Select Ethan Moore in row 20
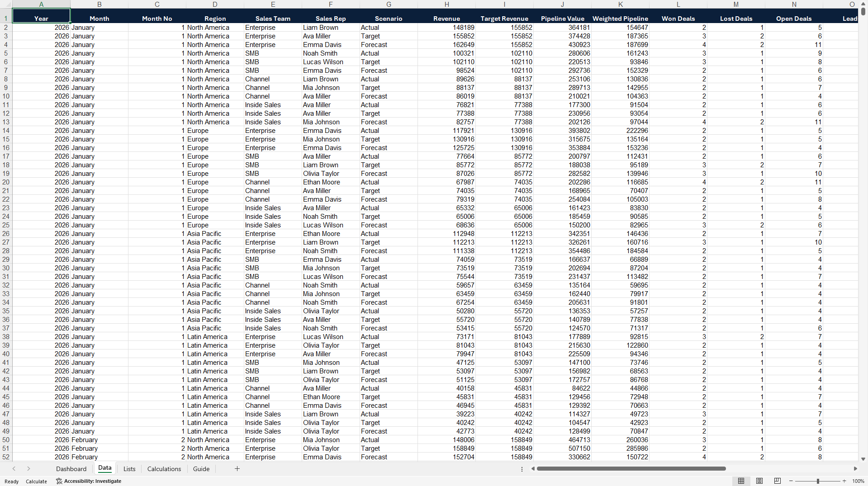 tap(331, 182)
